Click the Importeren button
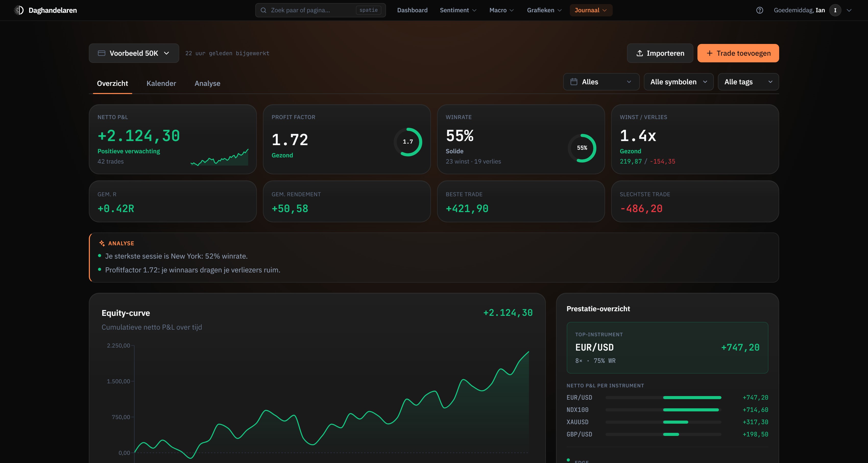This screenshot has height=463, width=868. (x=660, y=53)
